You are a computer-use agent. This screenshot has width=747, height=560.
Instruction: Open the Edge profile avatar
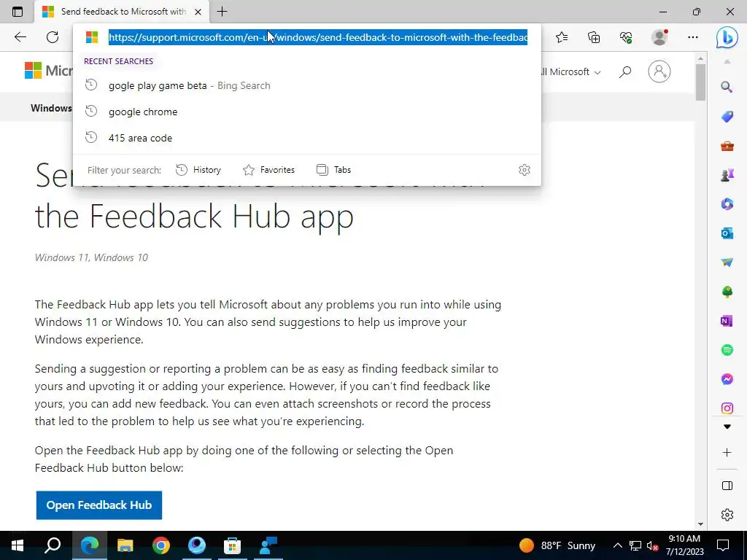[x=659, y=37]
